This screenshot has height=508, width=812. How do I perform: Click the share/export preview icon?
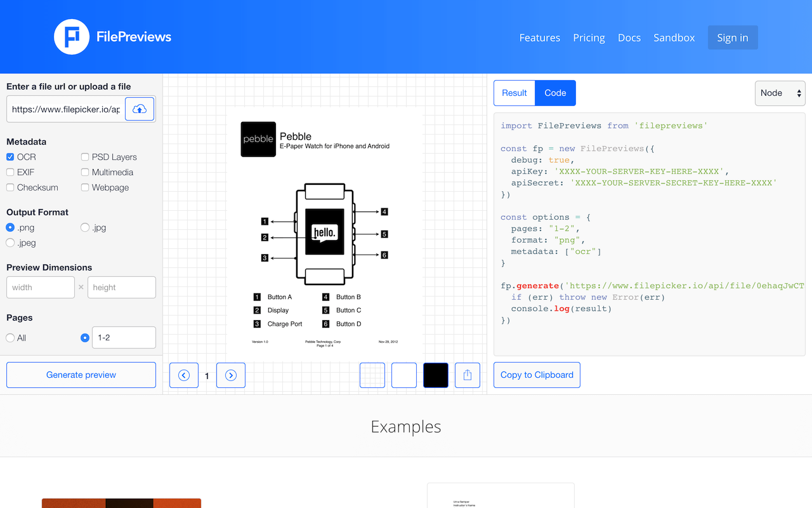[x=468, y=375]
